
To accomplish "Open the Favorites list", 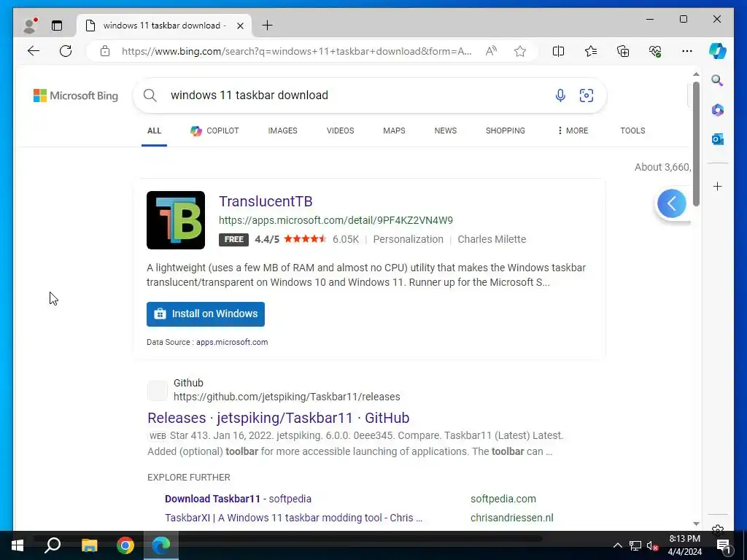I will point(591,51).
